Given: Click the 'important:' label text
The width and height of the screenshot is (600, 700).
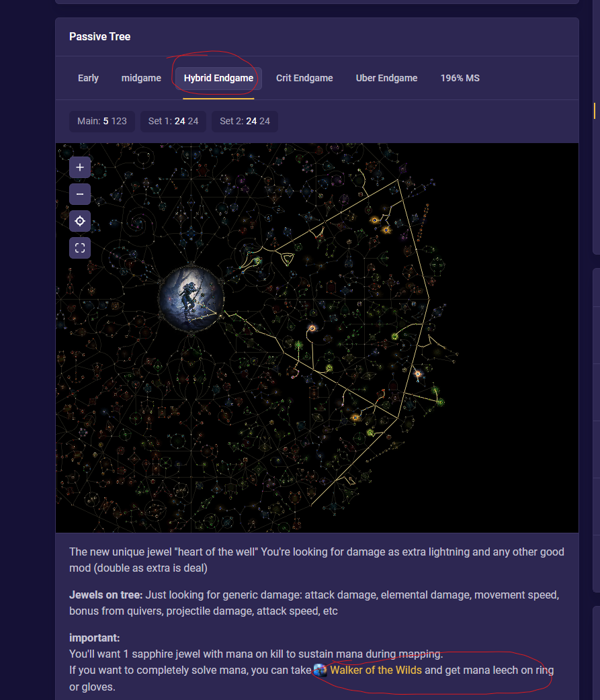Looking at the screenshot, I should [x=94, y=638].
